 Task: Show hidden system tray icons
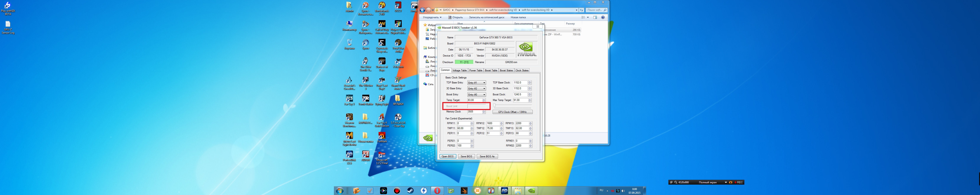pyautogui.click(x=607, y=191)
